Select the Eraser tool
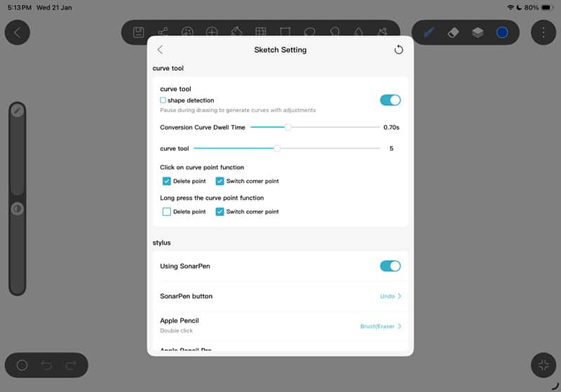561x392 pixels. coord(452,32)
